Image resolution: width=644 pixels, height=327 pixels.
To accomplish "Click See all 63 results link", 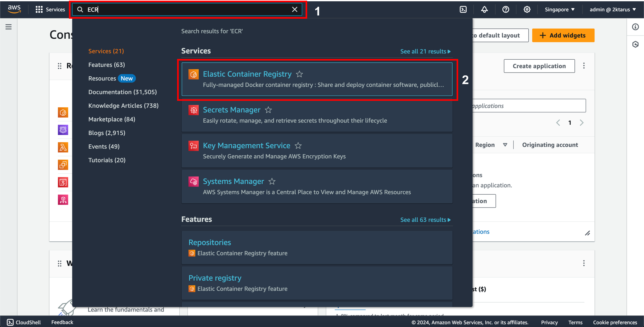I will click(425, 220).
